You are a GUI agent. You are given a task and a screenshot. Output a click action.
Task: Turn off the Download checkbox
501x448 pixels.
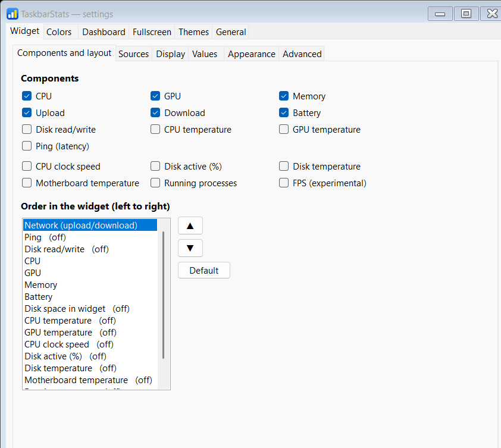click(x=155, y=112)
